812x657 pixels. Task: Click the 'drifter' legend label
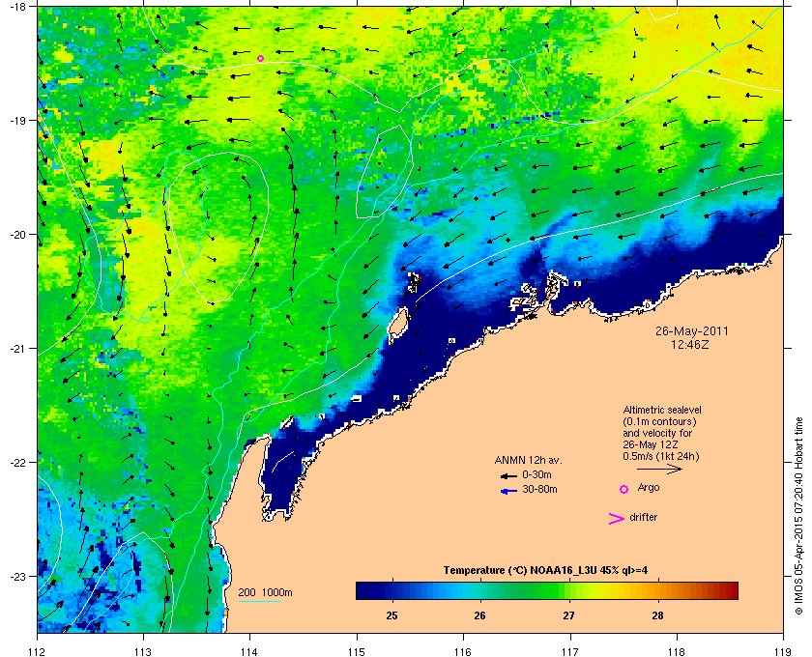coord(643,517)
